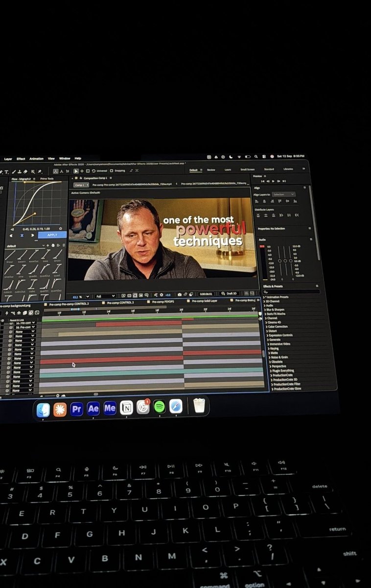Select the 'sine' curve preset in Flow

click(21, 270)
